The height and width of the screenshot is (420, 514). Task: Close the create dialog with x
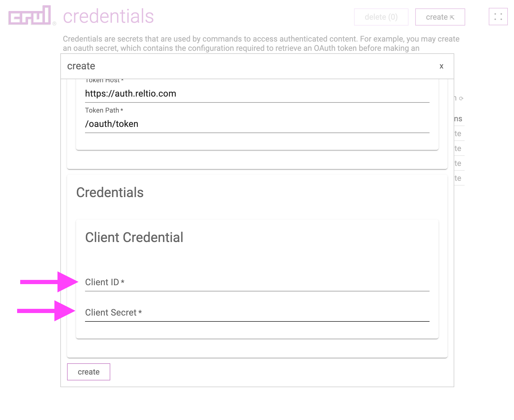pyautogui.click(x=441, y=66)
